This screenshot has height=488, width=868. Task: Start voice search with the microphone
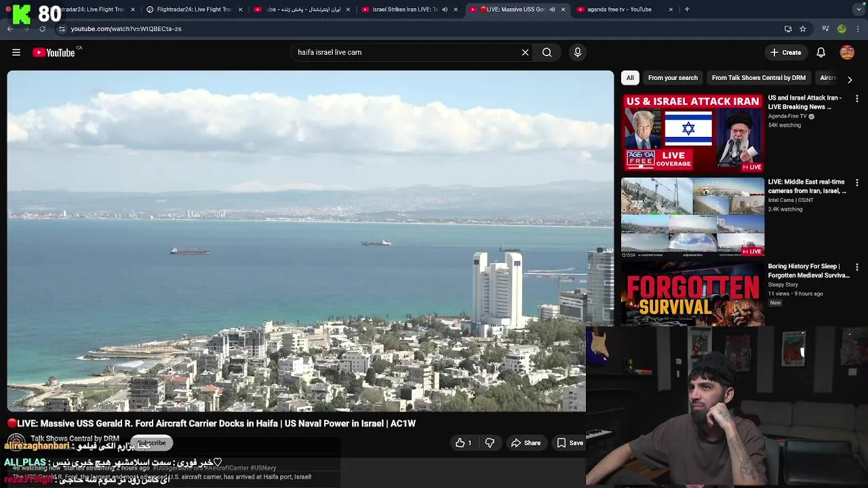[x=578, y=52]
